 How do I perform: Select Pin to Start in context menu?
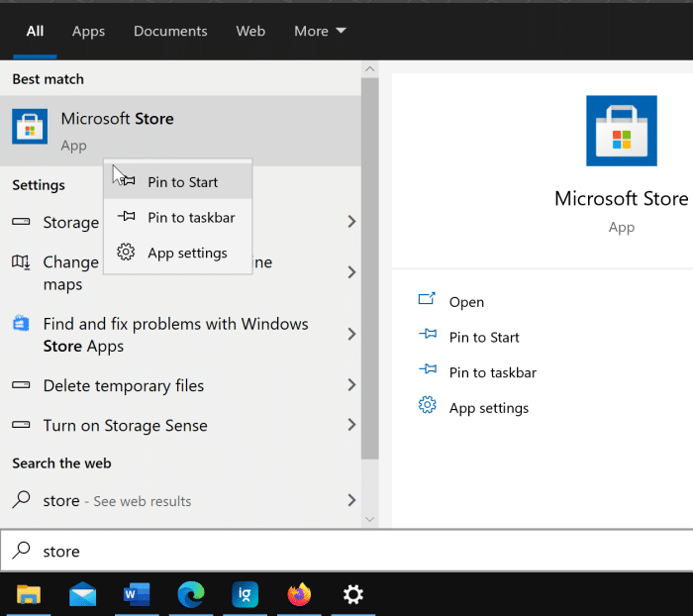coord(177,182)
